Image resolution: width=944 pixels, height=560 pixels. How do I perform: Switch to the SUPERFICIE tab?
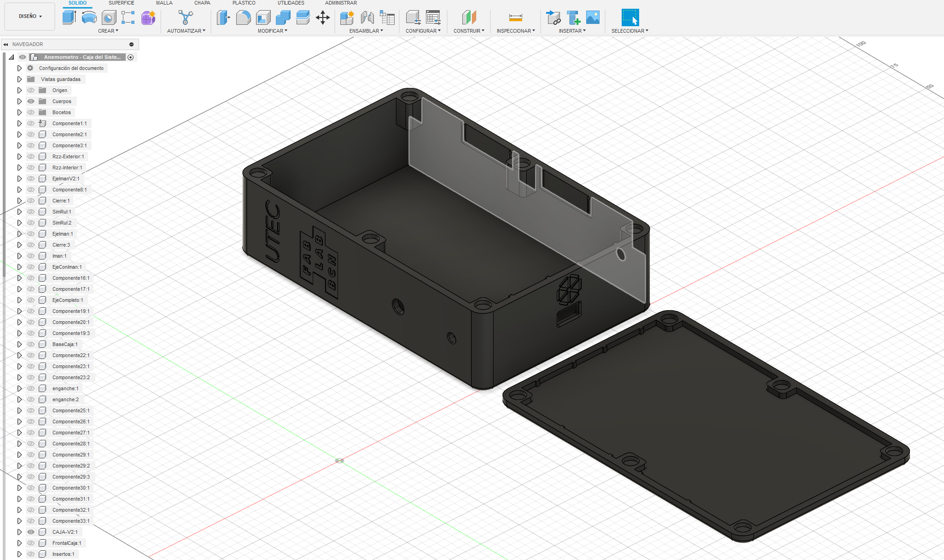tap(122, 3)
